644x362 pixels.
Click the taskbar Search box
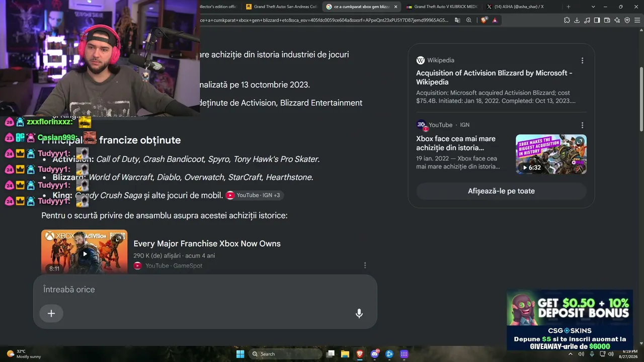[x=285, y=354]
